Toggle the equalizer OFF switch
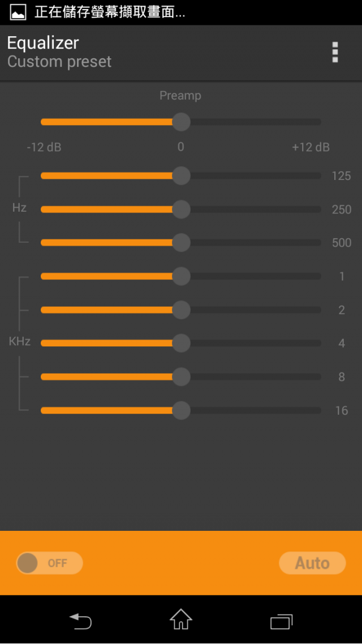The image size is (362, 644). click(49, 563)
